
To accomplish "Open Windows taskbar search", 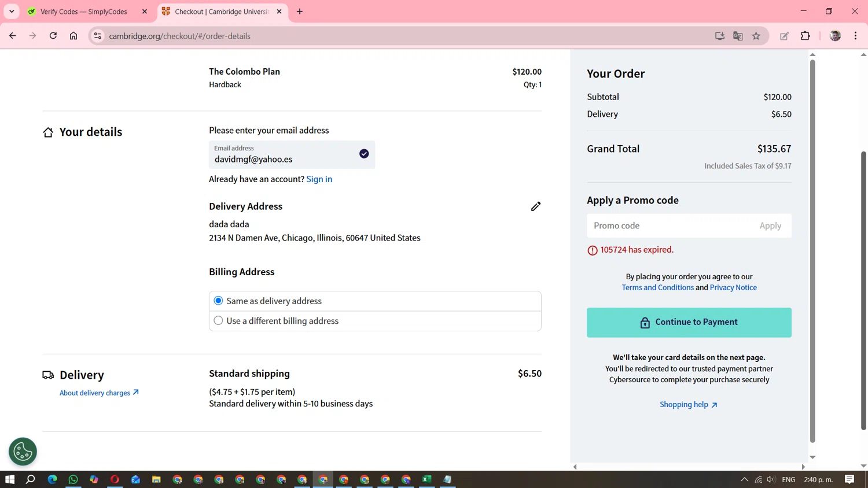I will pos(31,479).
